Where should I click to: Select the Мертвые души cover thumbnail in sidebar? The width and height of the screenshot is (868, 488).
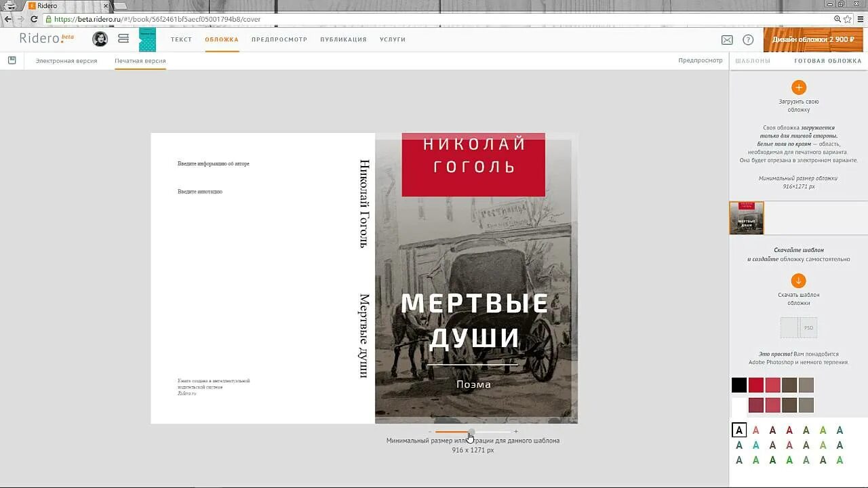pos(747,218)
